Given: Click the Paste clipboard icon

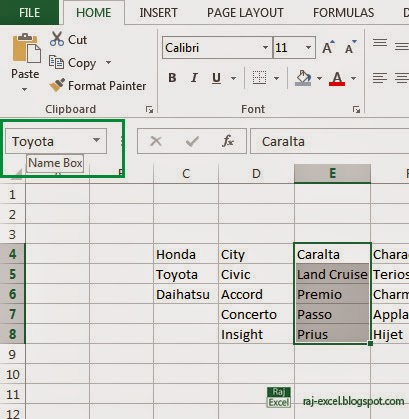Looking at the screenshot, I should pos(26,48).
